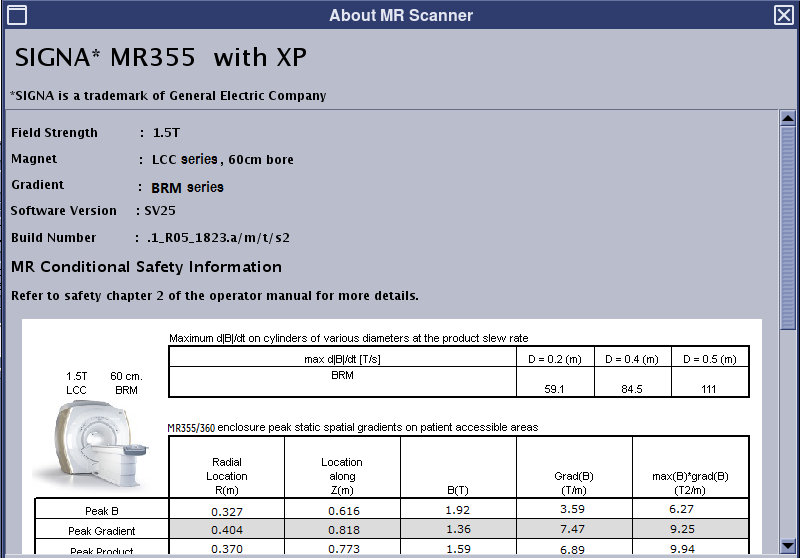The height and width of the screenshot is (558, 800).
Task: Open the window menu icon in title bar
Action: tap(16, 15)
